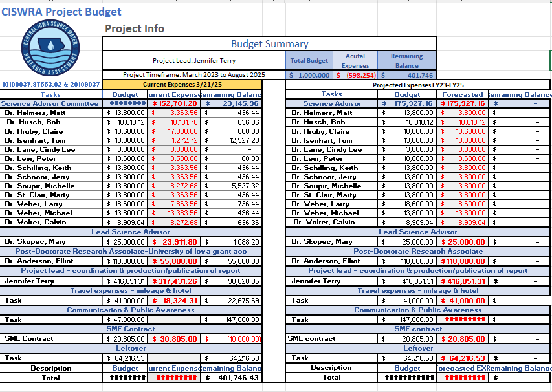The width and height of the screenshot is (552, 392).
Task: Select the 401,746.43 total remaining balance
Action: [x=231, y=378]
